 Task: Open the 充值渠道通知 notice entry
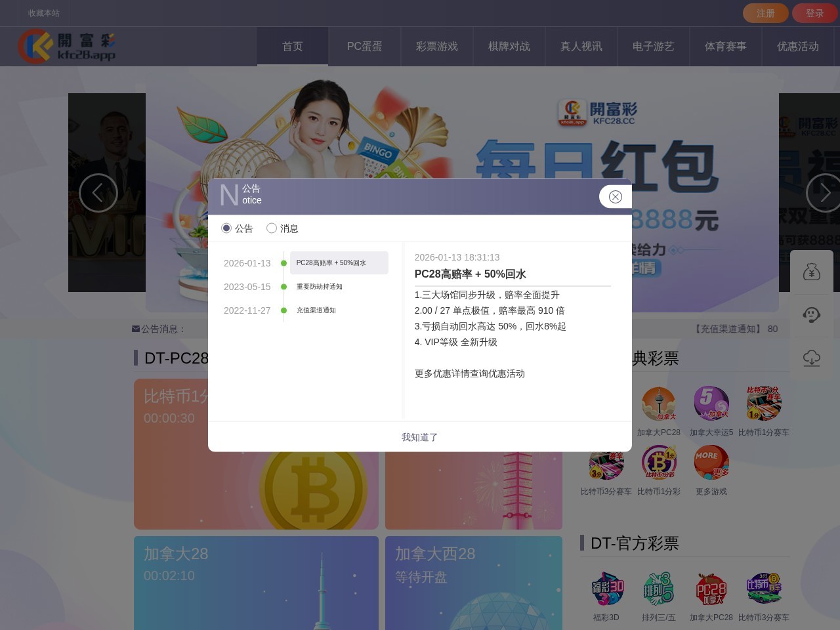[x=316, y=310]
